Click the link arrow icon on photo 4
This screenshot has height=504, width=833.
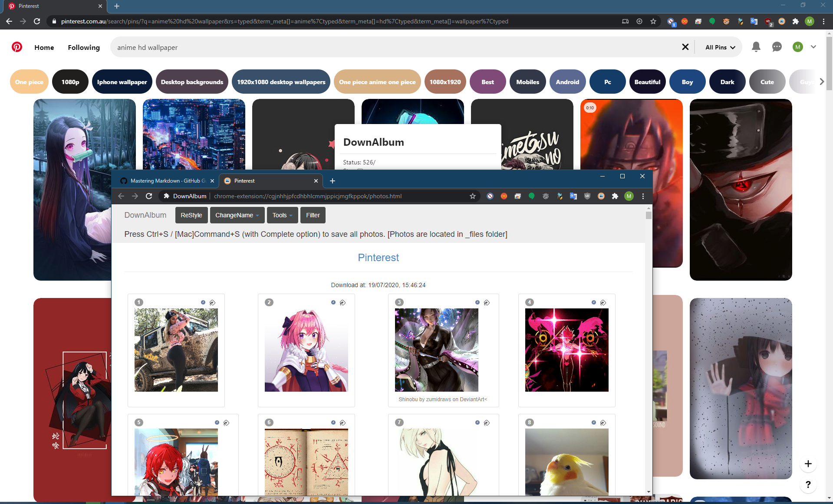pyautogui.click(x=603, y=302)
